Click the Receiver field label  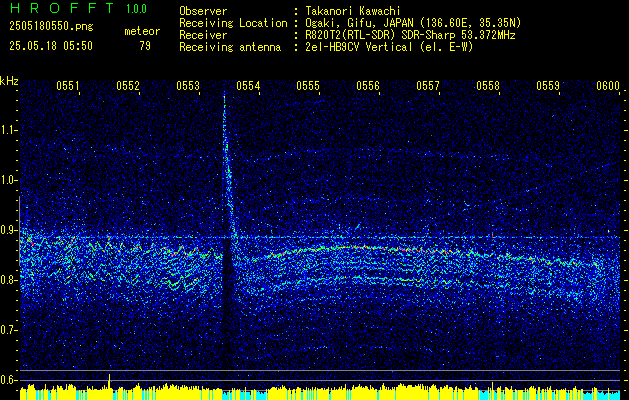[203, 35]
